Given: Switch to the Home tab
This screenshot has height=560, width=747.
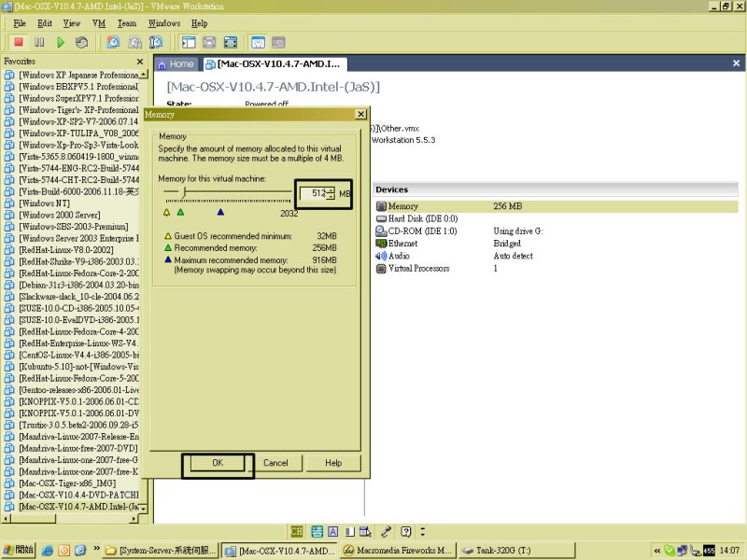Looking at the screenshot, I should [x=176, y=64].
